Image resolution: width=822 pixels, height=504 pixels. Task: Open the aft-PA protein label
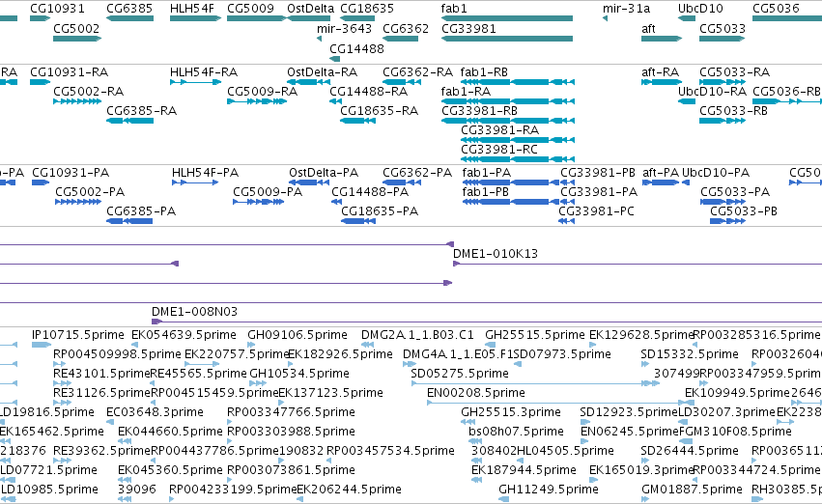[x=661, y=173]
